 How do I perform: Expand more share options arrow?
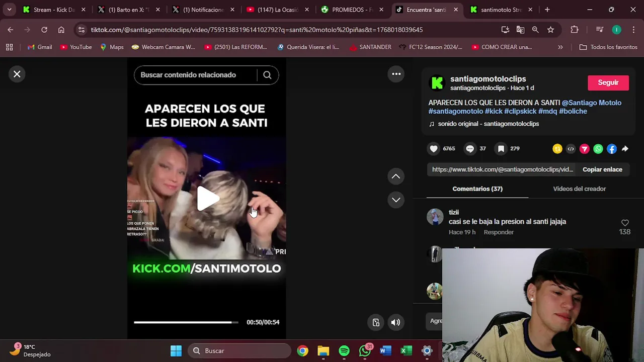click(625, 149)
